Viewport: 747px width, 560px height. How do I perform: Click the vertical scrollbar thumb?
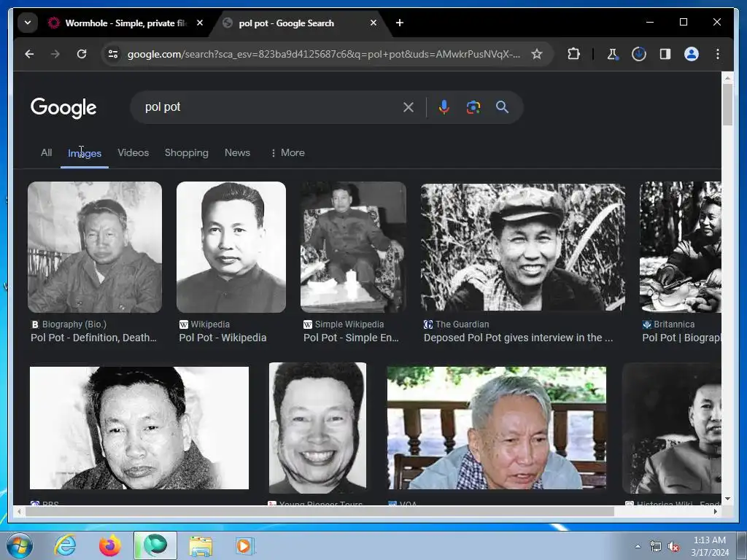coord(727,105)
